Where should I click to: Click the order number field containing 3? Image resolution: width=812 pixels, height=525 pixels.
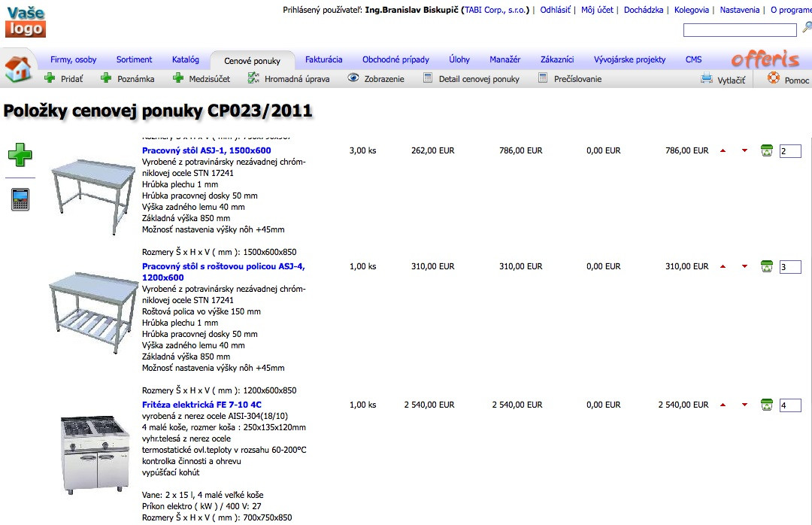click(x=790, y=267)
